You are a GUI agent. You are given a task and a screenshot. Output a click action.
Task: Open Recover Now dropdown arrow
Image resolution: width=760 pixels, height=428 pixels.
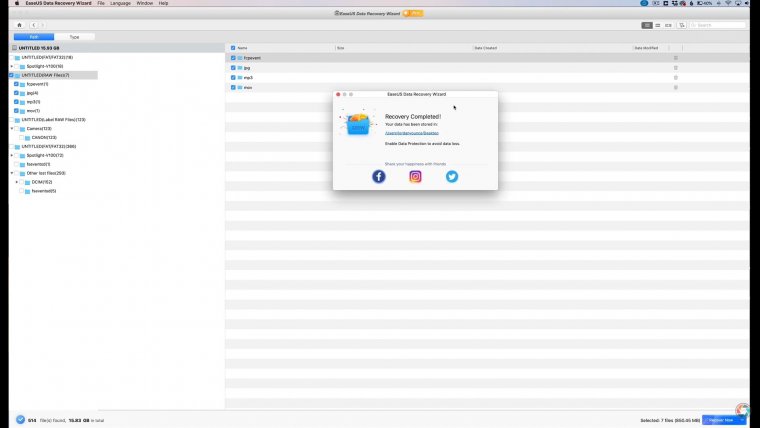[x=742, y=420]
